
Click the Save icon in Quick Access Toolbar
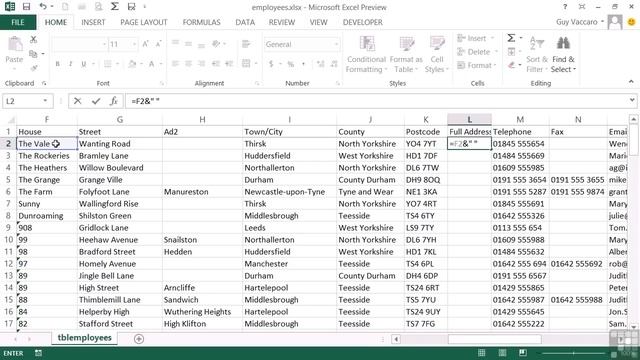pos(27,7)
